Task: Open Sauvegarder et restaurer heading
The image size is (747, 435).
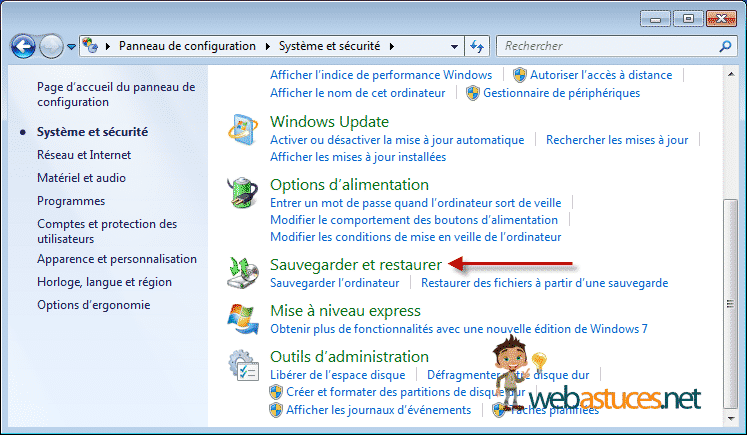Action: tap(356, 264)
